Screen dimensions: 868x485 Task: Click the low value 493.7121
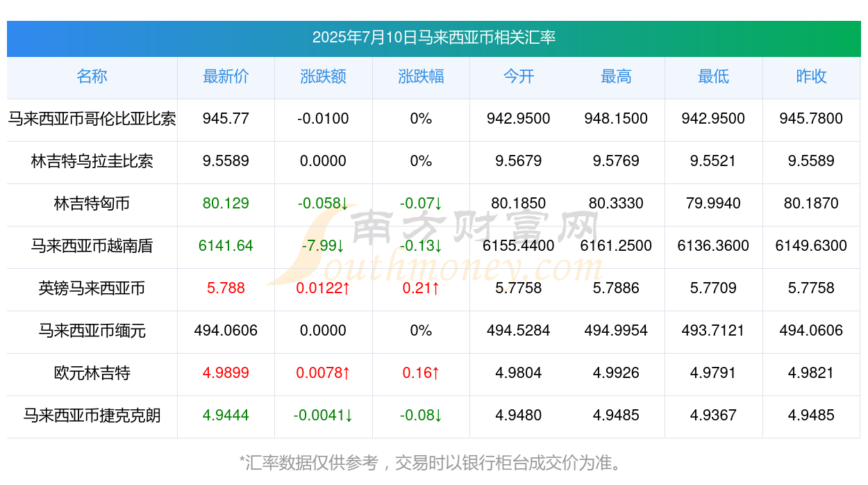[x=713, y=331]
